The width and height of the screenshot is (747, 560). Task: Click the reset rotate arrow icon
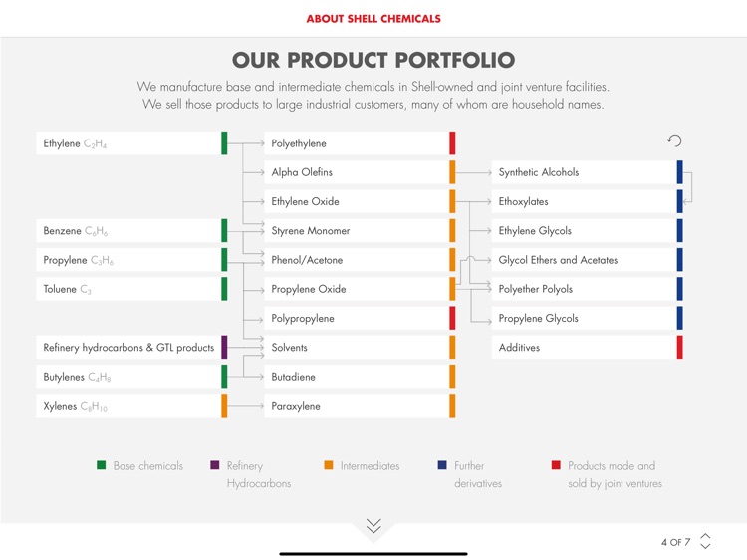674,141
